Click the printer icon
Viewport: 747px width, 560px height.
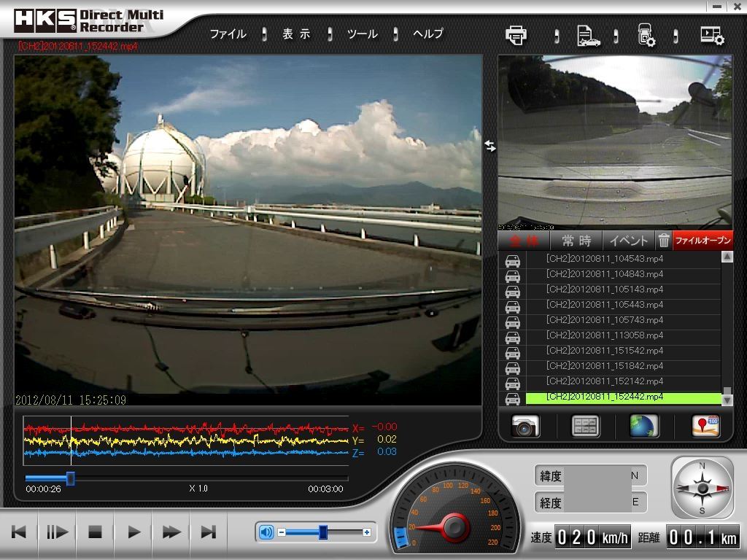[x=516, y=35]
